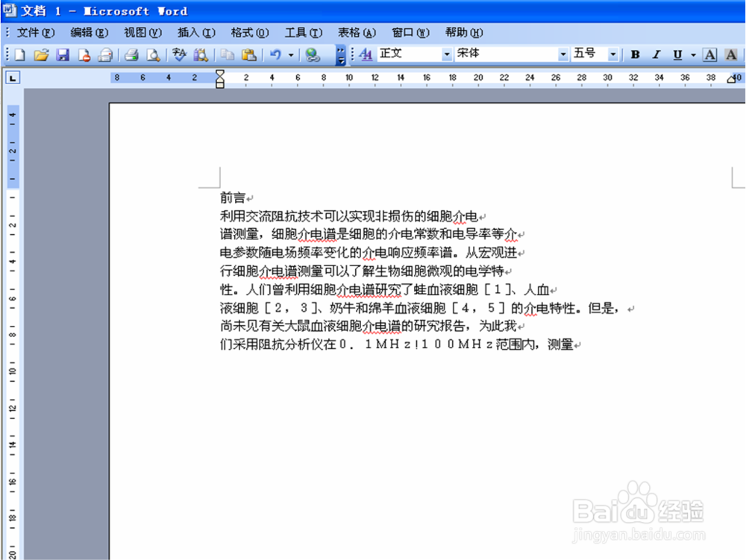
Task: Open the font name dropdown showing 宋体
Action: pos(563,54)
